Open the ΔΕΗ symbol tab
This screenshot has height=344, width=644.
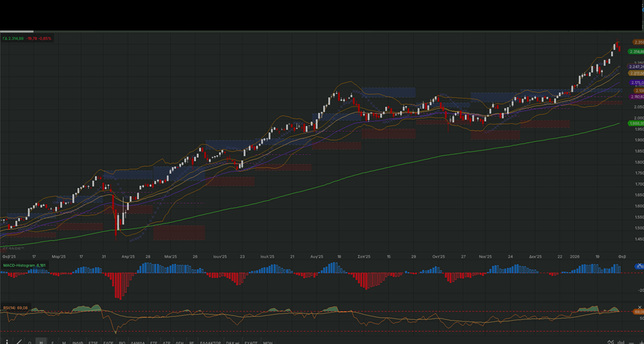coord(179,342)
